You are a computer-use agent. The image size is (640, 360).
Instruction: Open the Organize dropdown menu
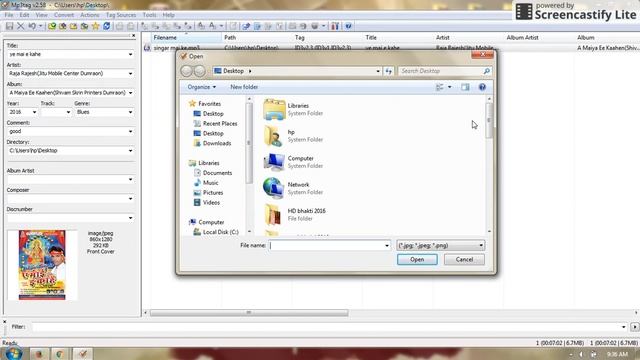[x=202, y=87]
